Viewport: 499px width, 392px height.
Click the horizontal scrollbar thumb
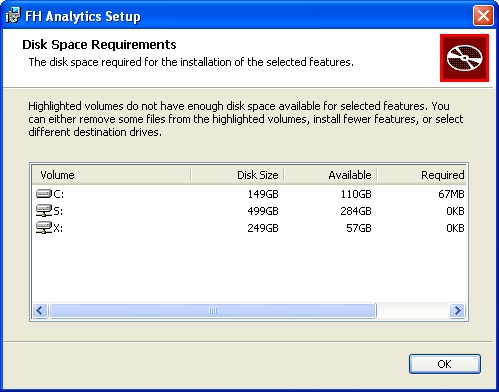(213, 311)
